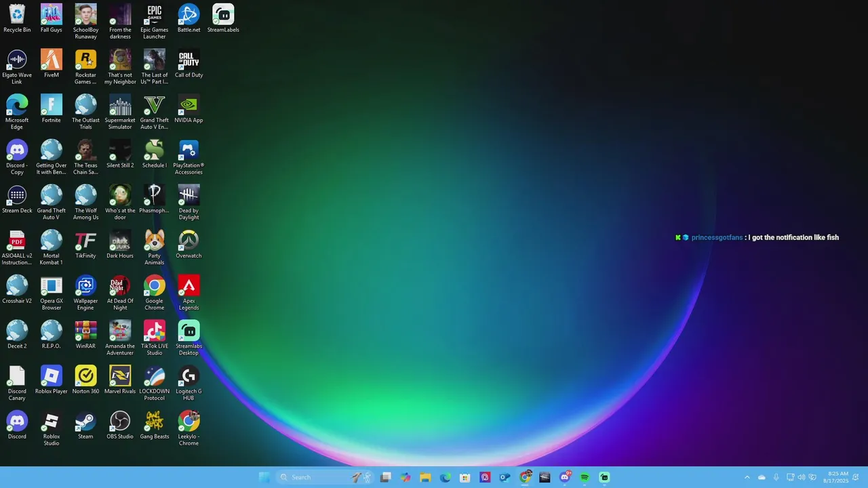Select the TikFinity desktop icon
The image size is (868, 488).
(85, 244)
